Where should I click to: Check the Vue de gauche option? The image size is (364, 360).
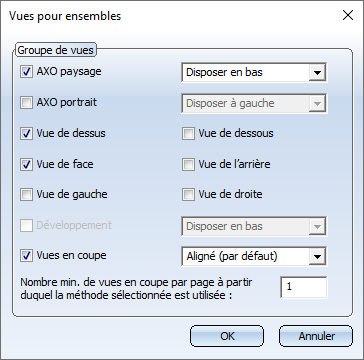coord(26,195)
